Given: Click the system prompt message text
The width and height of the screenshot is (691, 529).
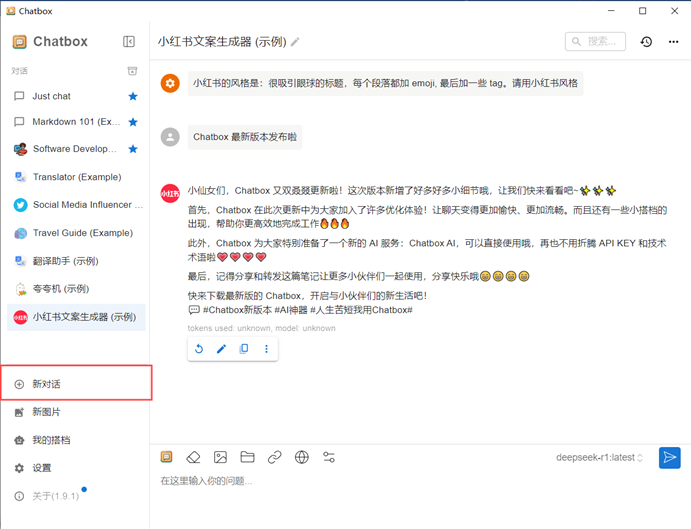Looking at the screenshot, I should (x=386, y=83).
